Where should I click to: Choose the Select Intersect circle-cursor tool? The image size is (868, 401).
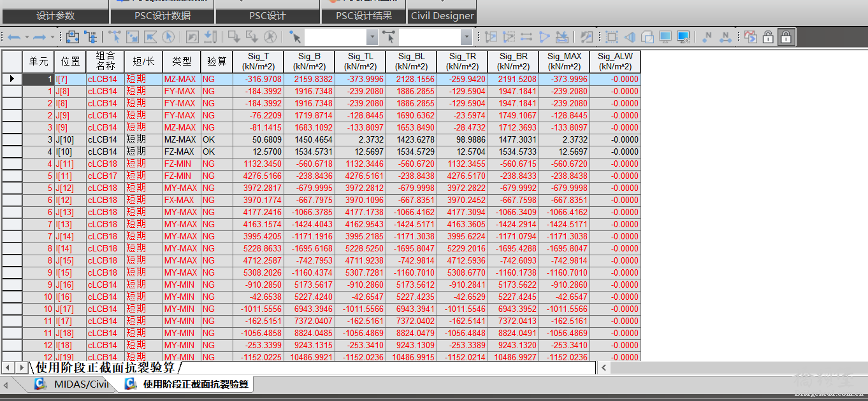pos(168,38)
